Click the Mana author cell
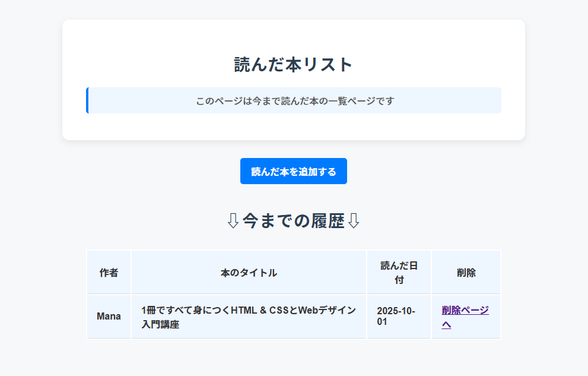 point(109,317)
